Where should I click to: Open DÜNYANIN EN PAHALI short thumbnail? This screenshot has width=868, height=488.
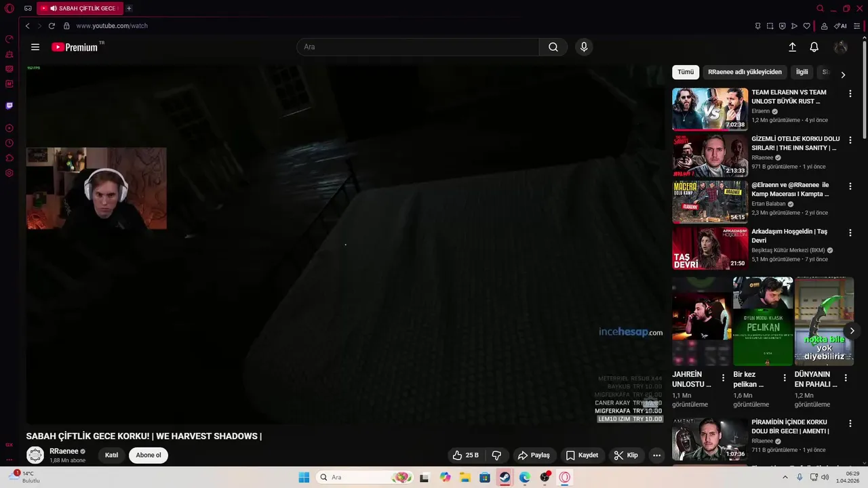(x=824, y=321)
